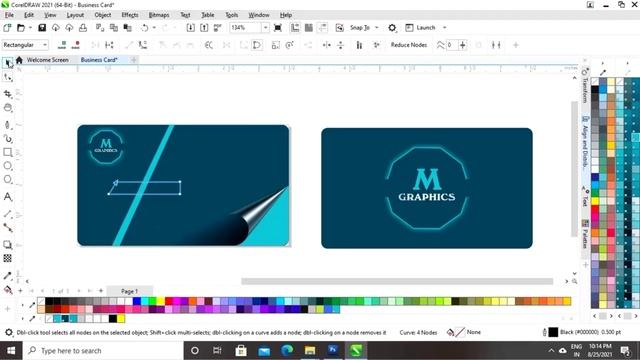Image resolution: width=640 pixels, height=360 pixels.
Task: Click the Print icon in toolbar
Action: pyautogui.click(x=83, y=28)
